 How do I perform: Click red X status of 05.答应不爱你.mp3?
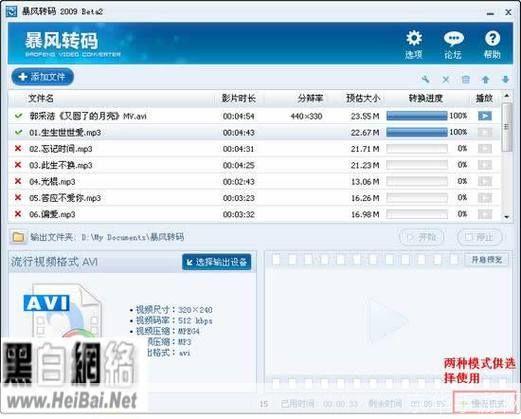point(18,197)
